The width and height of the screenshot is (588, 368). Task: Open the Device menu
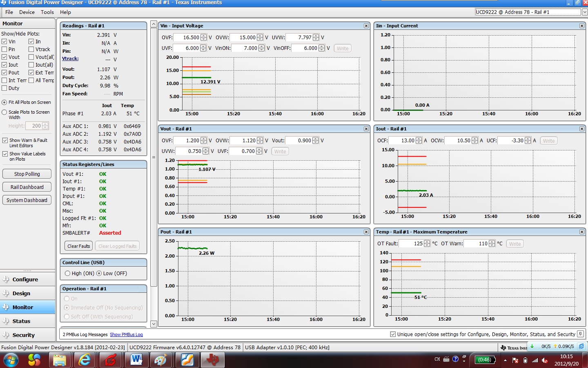[27, 12]
